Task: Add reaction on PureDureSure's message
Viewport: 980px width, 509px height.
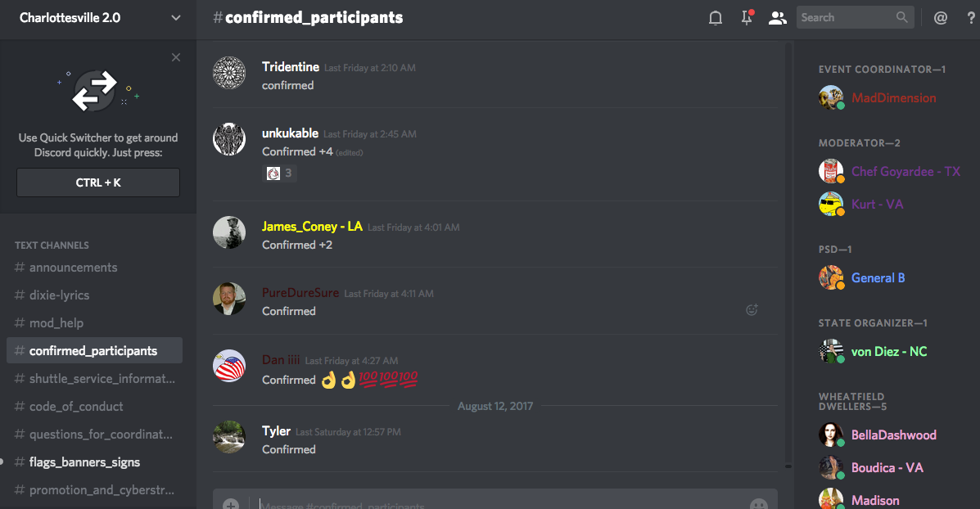Action: point(752,310)
